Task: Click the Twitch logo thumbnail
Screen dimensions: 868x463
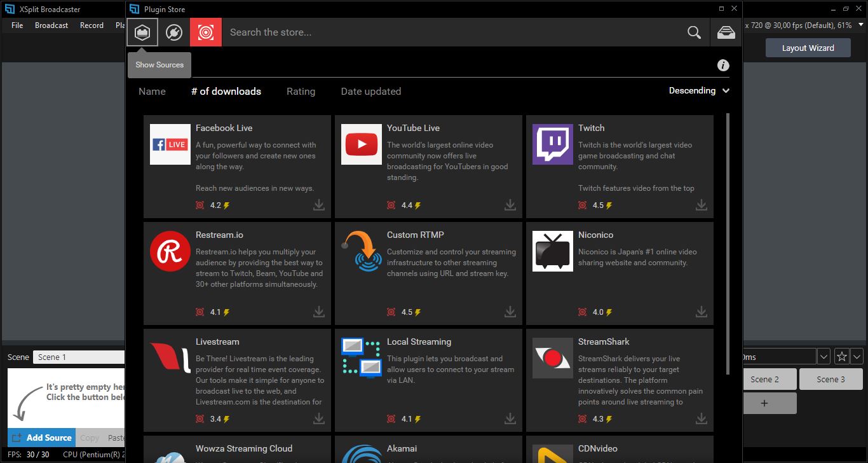Action: click(553, 144)
